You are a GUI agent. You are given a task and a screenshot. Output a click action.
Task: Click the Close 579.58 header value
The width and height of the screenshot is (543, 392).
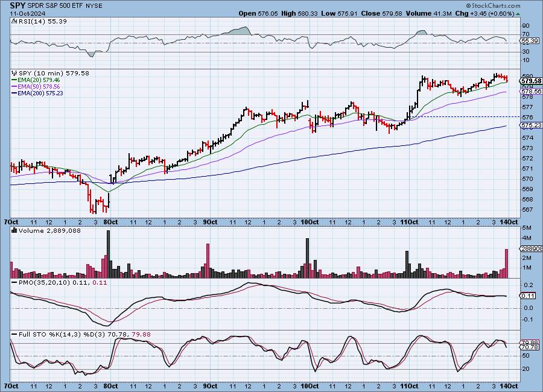pyautogui.click(x=381, y=13)
